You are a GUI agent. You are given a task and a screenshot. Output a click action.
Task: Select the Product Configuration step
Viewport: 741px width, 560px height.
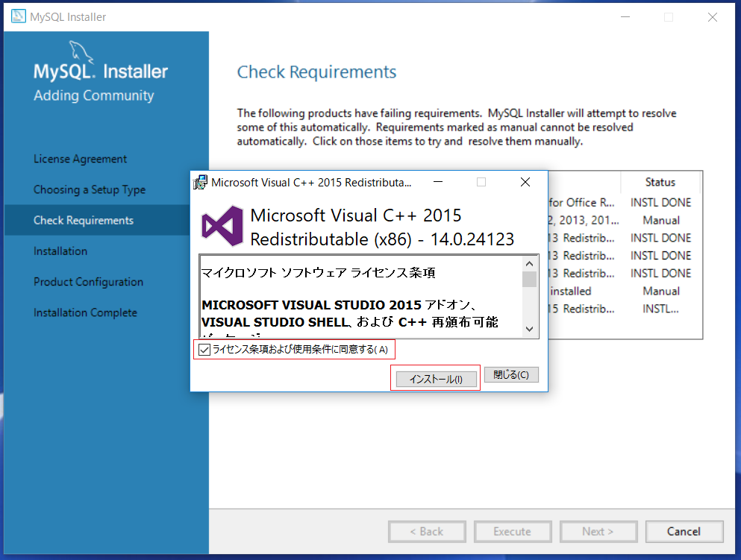(x=88, y=282)
